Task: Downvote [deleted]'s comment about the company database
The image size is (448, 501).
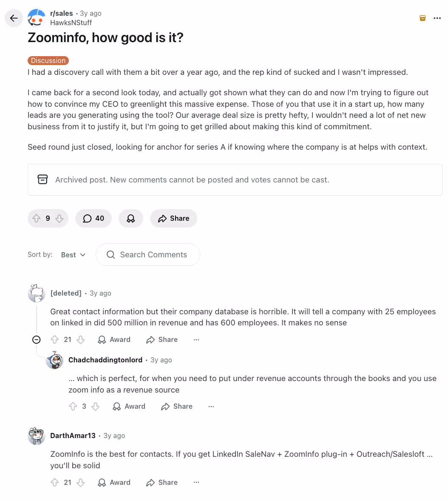Action: tap(81, 339)
